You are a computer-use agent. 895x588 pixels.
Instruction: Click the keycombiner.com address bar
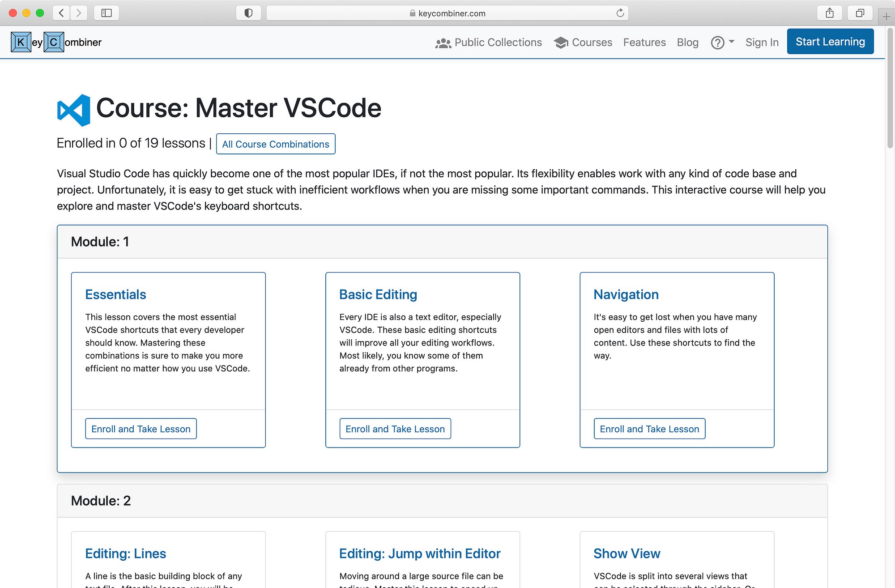pyautogui.click(x=447, y=13)
